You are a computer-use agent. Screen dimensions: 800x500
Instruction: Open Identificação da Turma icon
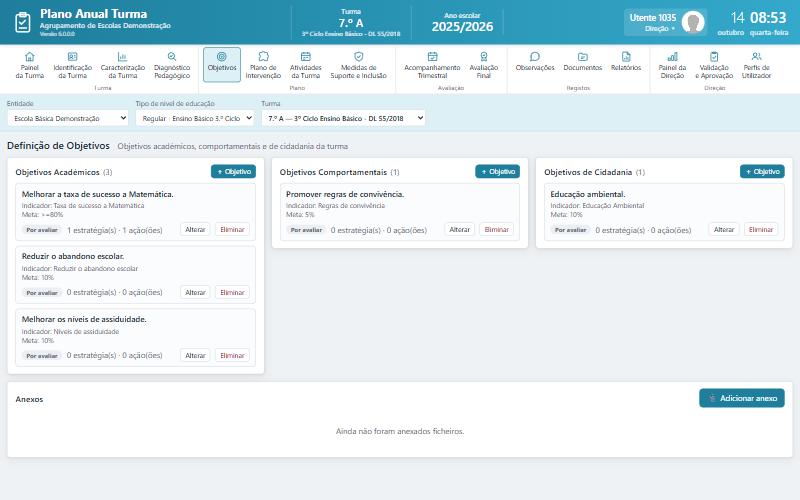point(72,56)
